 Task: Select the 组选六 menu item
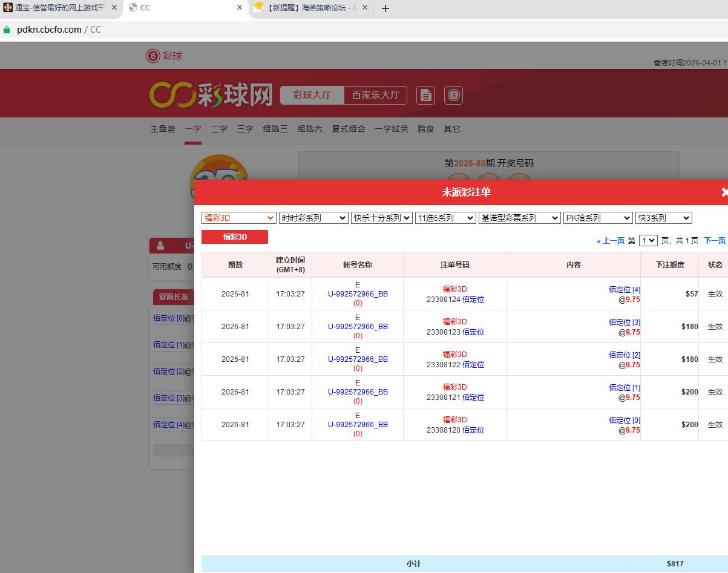click(309, 129)
